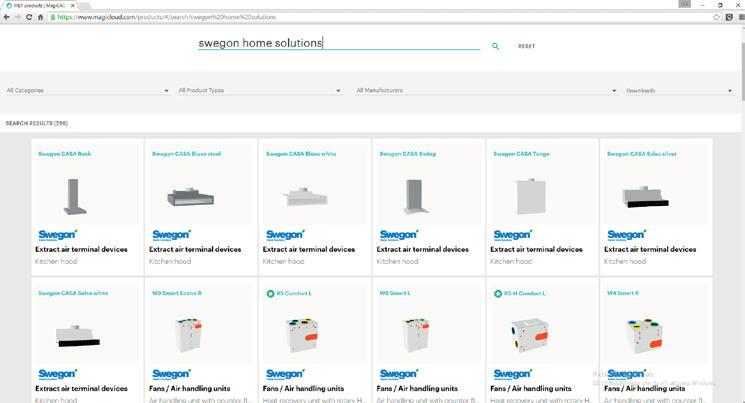Open Swegon CASA Rock product link

pyautogui.click(x=65, y=154)
